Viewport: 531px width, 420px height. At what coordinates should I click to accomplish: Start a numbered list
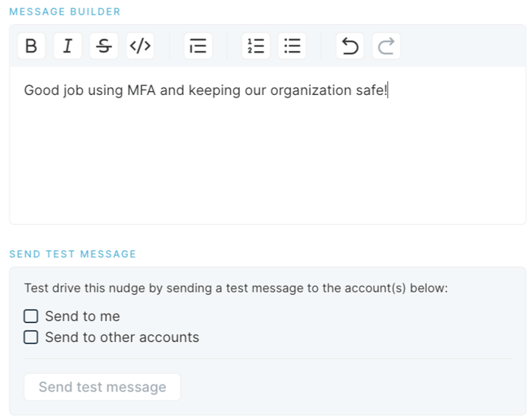(x=256, y=46)
